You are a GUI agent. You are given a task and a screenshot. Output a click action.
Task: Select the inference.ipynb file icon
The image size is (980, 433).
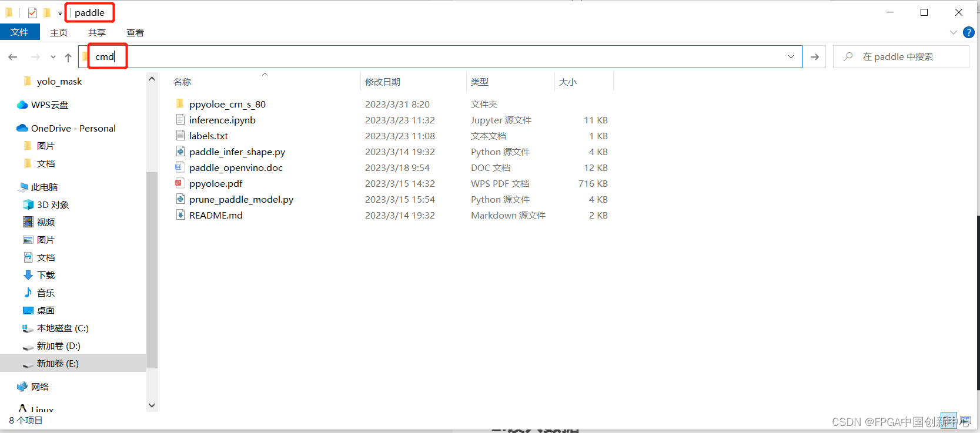(180, 120)
